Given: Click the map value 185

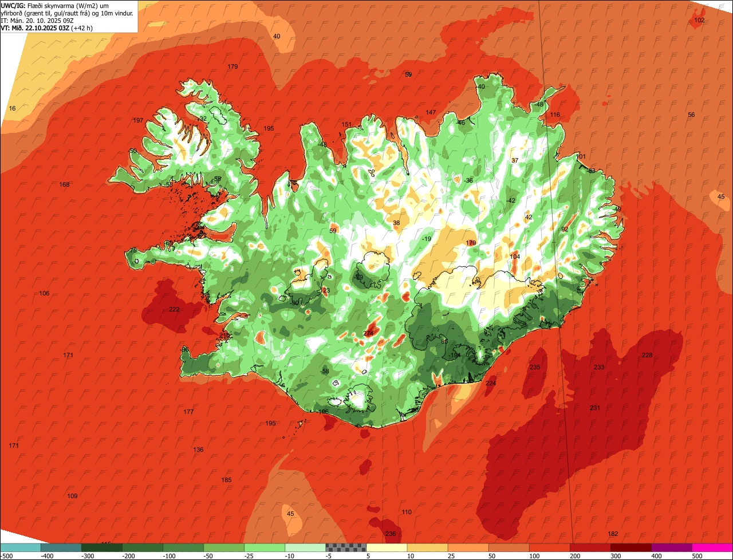Looking at the screenshot, I should coord(226,480).
